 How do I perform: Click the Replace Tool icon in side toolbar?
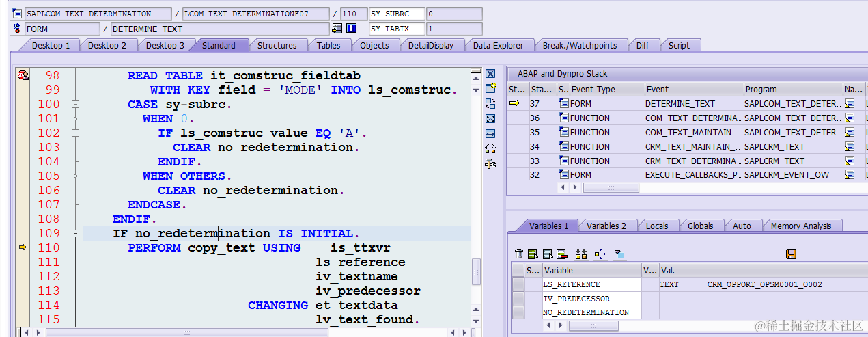tap(490, 104)
